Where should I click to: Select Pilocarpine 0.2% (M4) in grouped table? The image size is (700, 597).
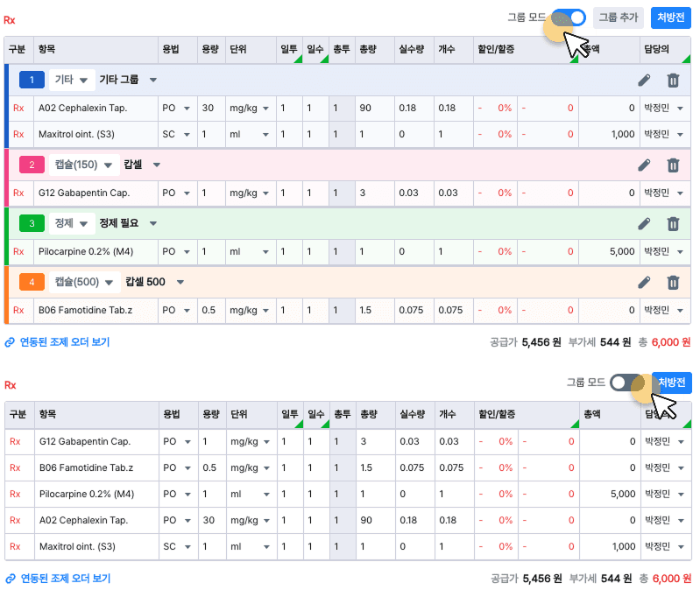[x=86, y=251]
